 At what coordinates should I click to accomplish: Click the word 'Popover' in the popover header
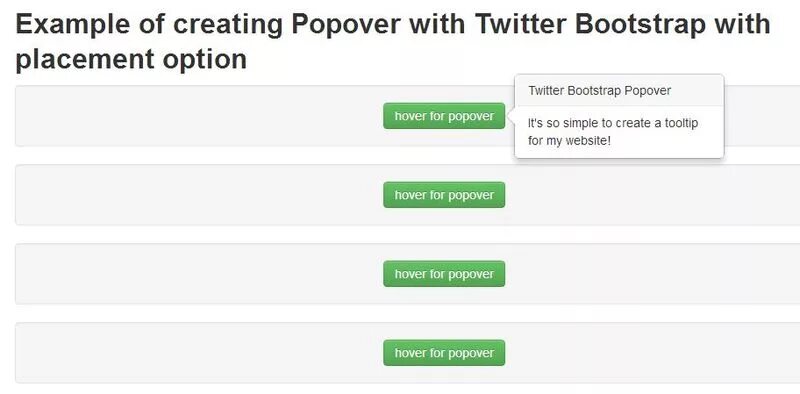point(647,91)
